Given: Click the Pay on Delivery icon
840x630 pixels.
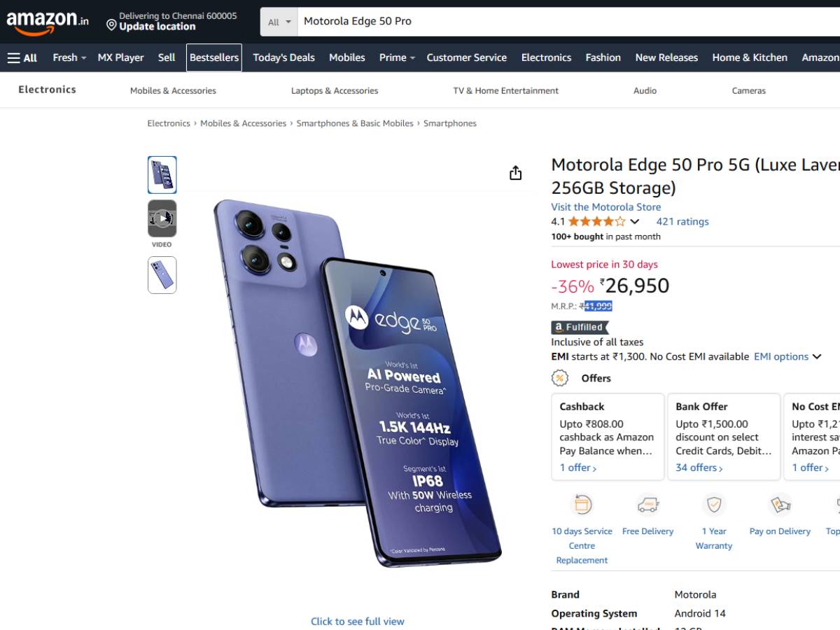Looking at the screenshot, I should 780,504.
